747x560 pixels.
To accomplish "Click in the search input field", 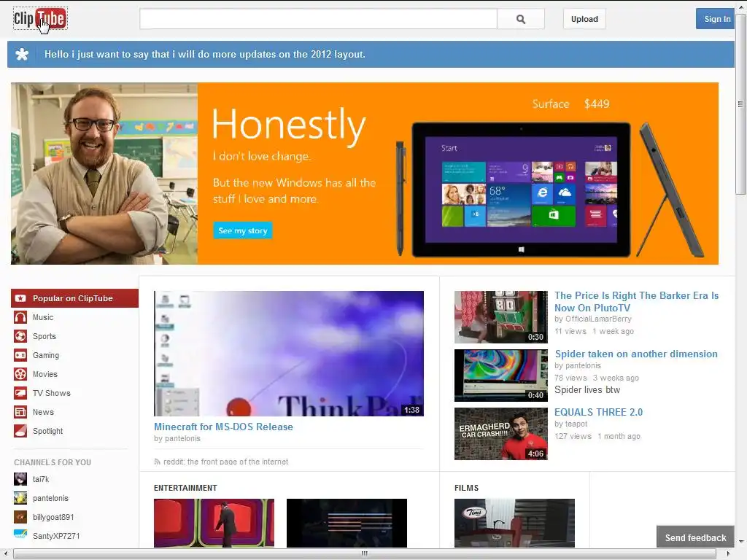I will [318, 19].
